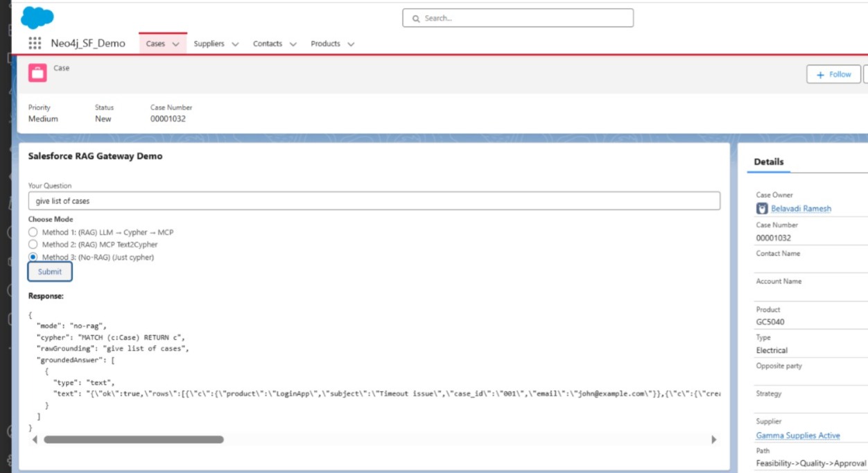The image size is (868, 473).
Task: Open the Suppliers tab
Action: [209, 44]
